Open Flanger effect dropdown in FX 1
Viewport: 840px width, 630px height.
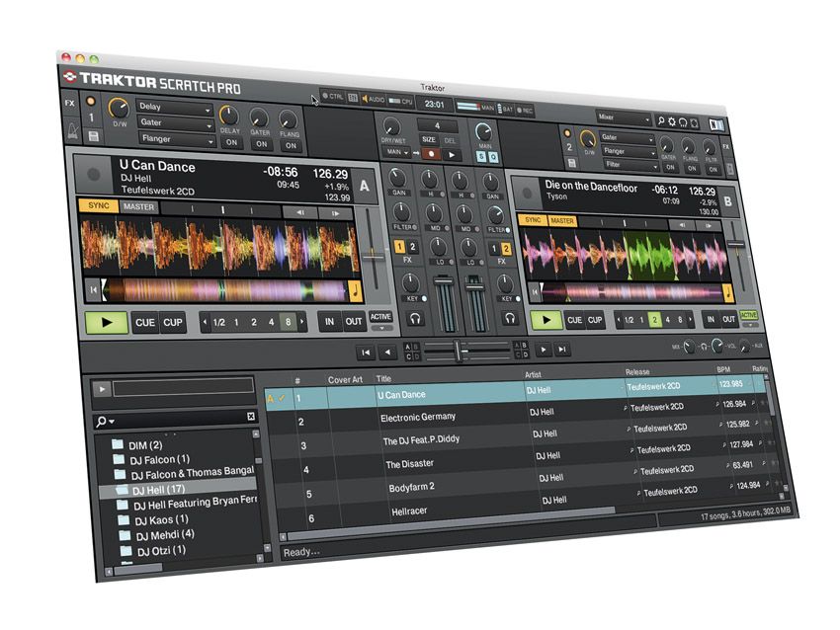[x=176, y=139]
